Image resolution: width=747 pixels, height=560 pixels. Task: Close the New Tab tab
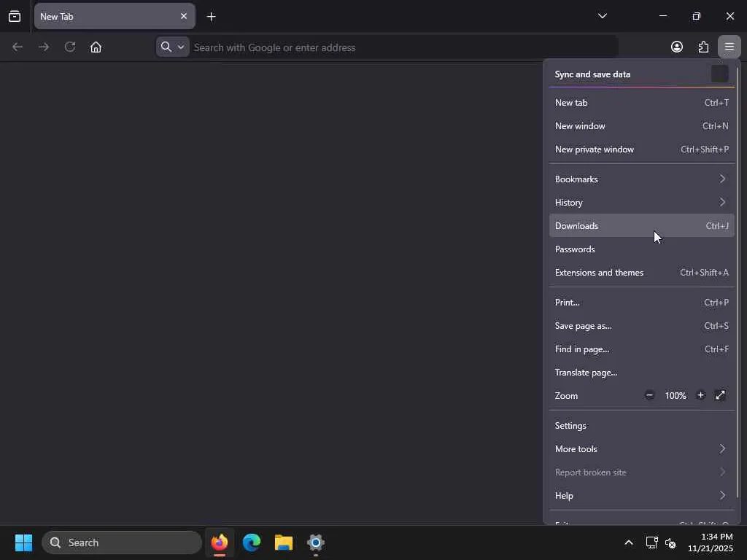(x=184, y=16)
